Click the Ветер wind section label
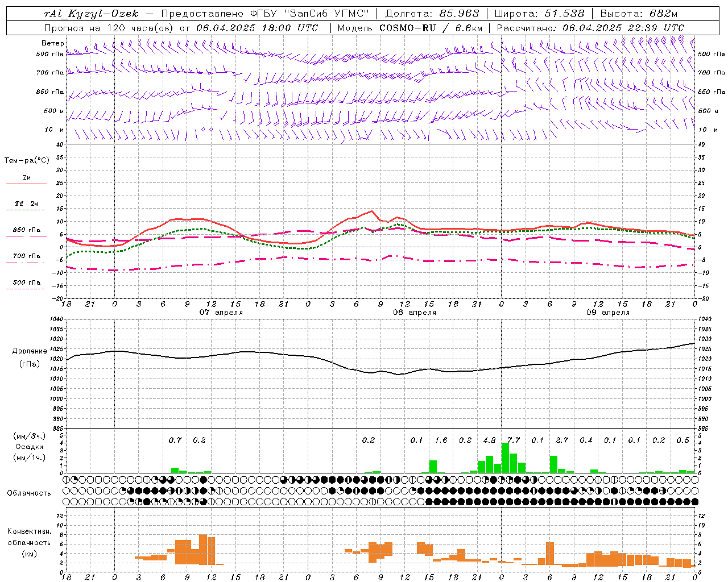Image resolution: width=728 pixels, height=582 pixels. click(53, 43)
